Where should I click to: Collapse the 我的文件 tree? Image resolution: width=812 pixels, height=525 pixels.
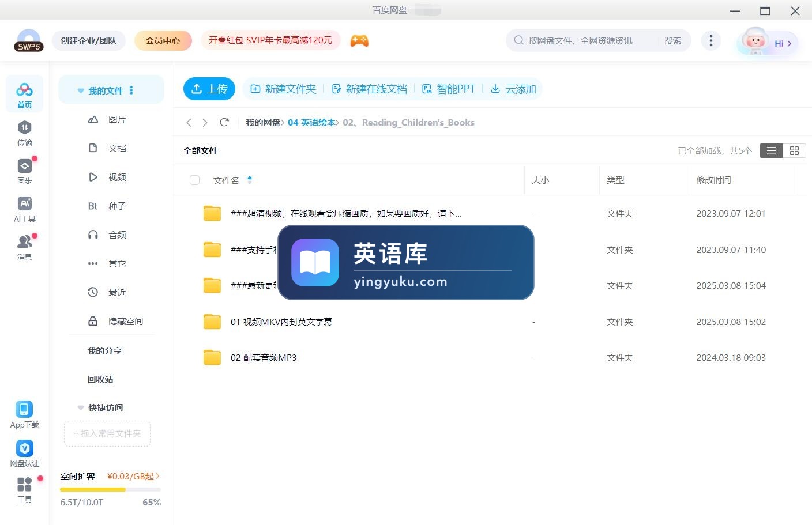tap(81, 90)
